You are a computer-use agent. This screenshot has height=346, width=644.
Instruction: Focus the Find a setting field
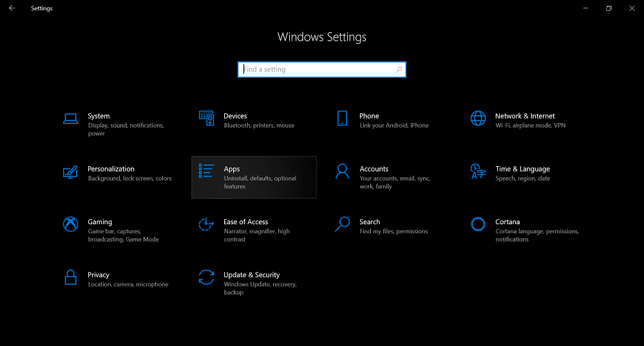(322, 70)
